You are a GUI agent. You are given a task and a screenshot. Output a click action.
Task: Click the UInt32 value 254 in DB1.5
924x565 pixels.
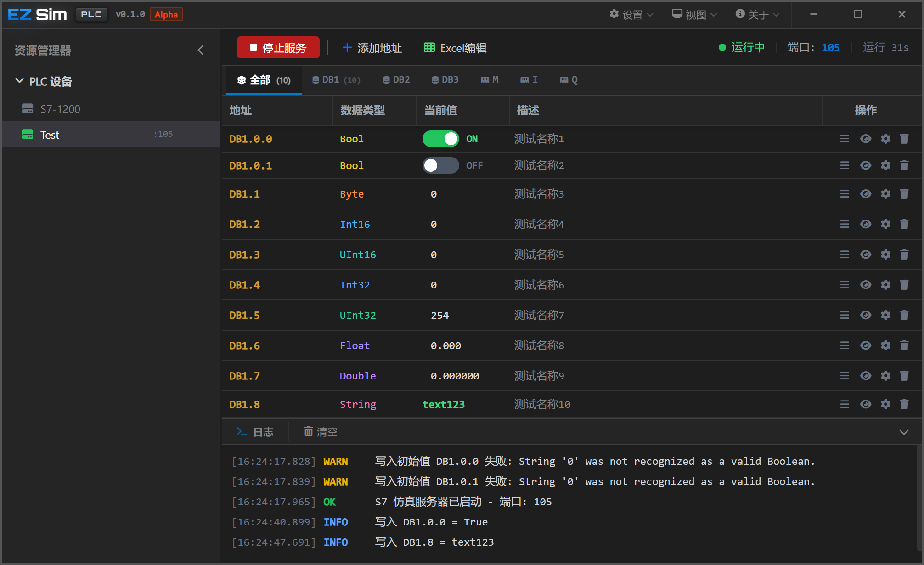439,316
